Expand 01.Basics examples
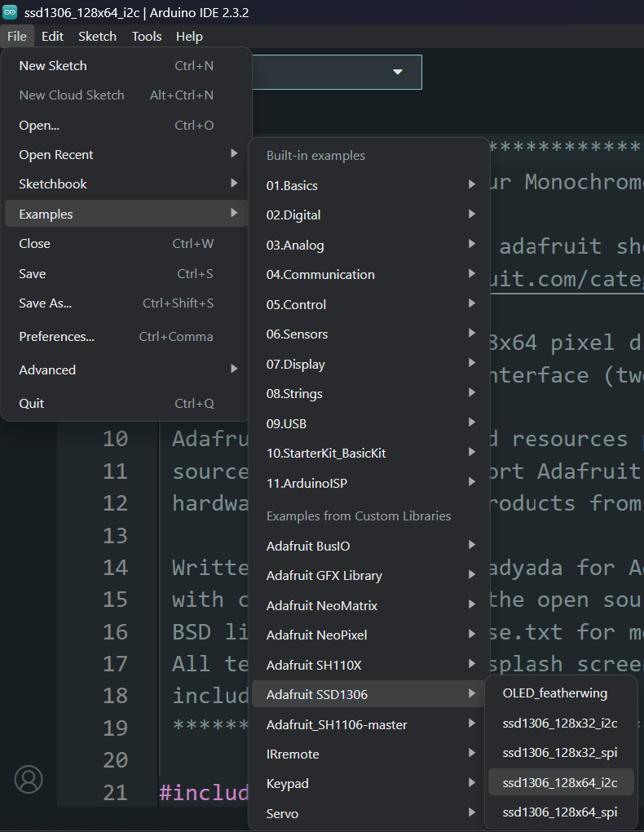 coord(369,185)
